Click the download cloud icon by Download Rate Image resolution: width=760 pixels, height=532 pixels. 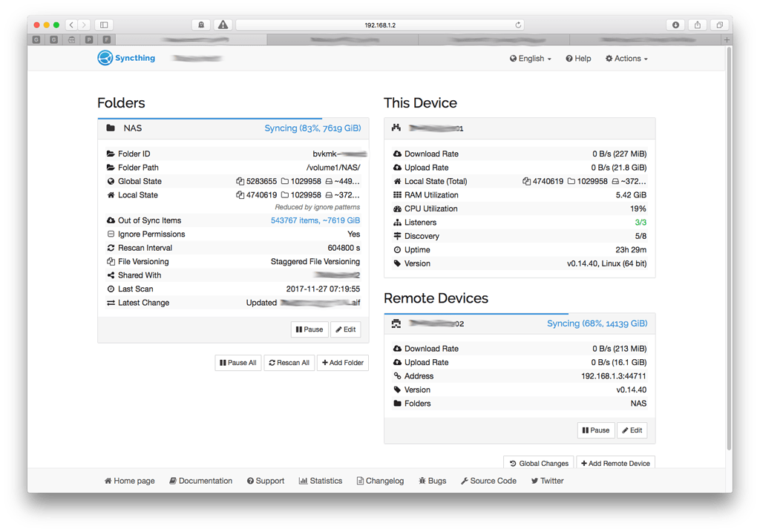tap(396, 154)
